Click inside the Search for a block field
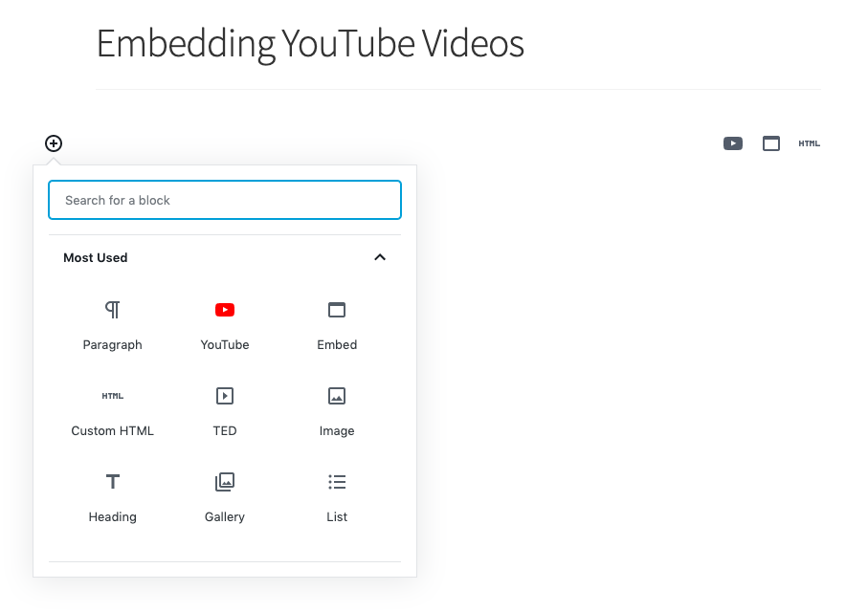 point(224,200)
